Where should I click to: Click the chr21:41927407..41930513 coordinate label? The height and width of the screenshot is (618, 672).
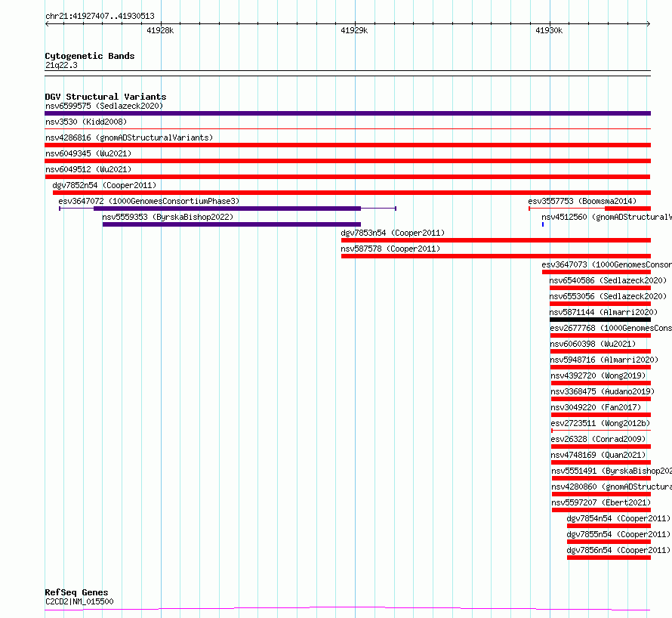[x=100, y=16]
